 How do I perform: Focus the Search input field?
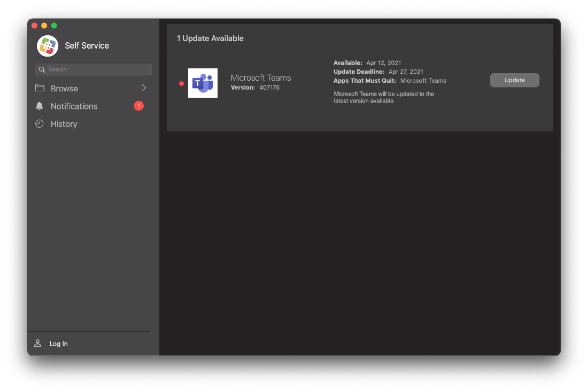pos(94,69)
